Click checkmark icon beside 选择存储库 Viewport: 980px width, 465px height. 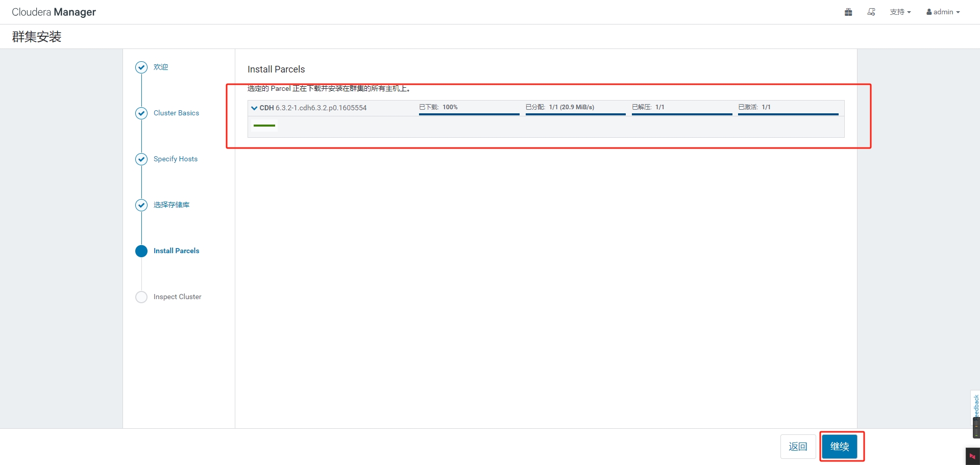pos(141,205)
